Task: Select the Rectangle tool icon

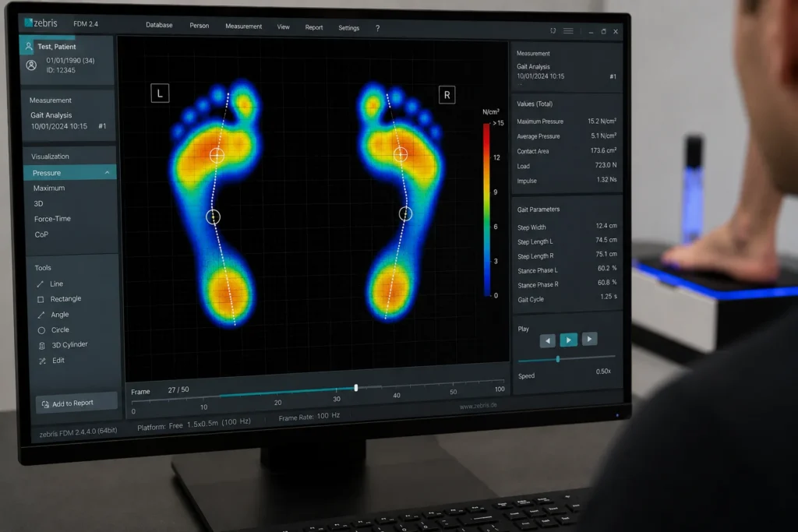Action: click(x=41, y=300)
